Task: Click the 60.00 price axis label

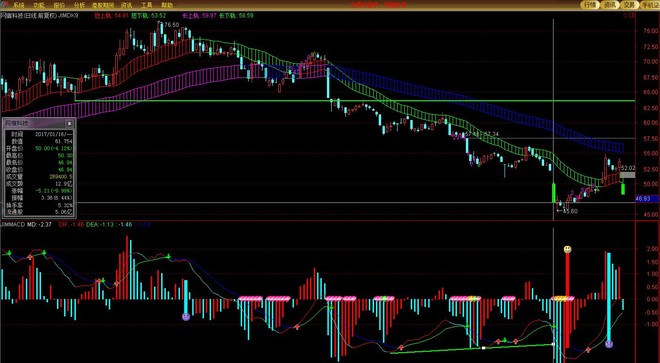Action: point(651,123)
